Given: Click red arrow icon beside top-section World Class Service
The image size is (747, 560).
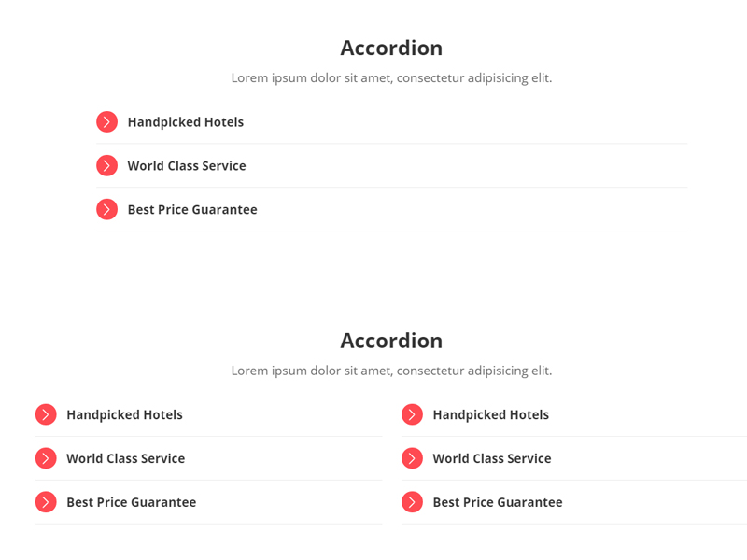Looking at the screenshot, I should 106,165.
